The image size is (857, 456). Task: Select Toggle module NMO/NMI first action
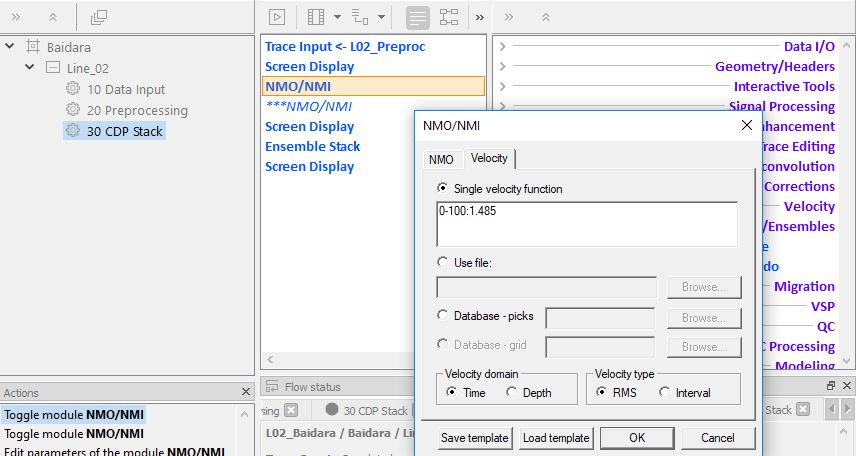click(x=74, y=415)
